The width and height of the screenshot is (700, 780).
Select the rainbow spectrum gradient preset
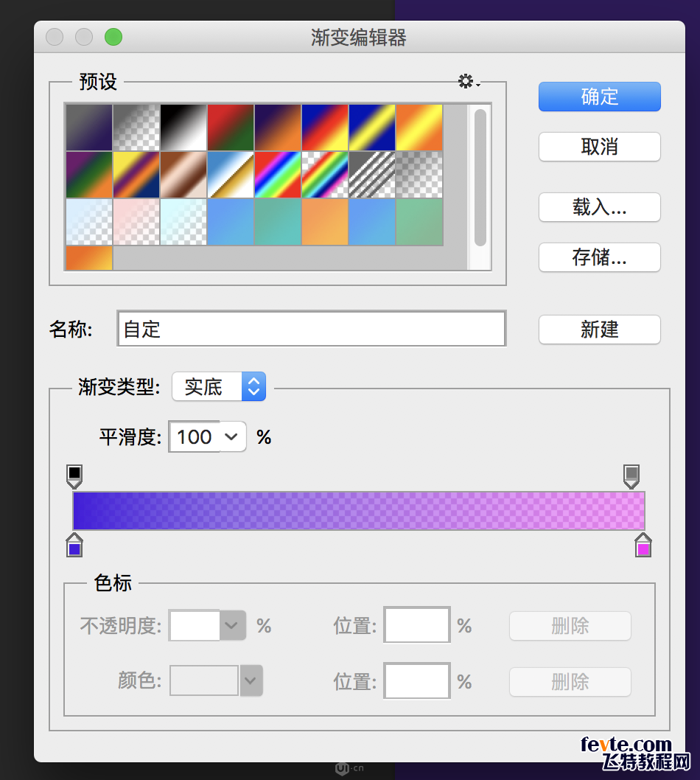(x=278, y=175)
